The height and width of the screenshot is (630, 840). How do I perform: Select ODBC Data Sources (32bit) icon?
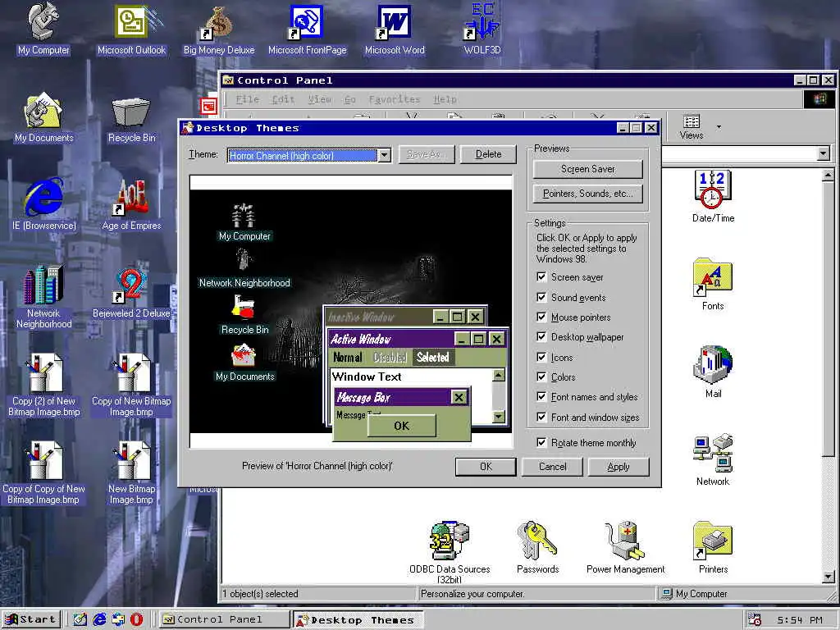pos(450,552)
